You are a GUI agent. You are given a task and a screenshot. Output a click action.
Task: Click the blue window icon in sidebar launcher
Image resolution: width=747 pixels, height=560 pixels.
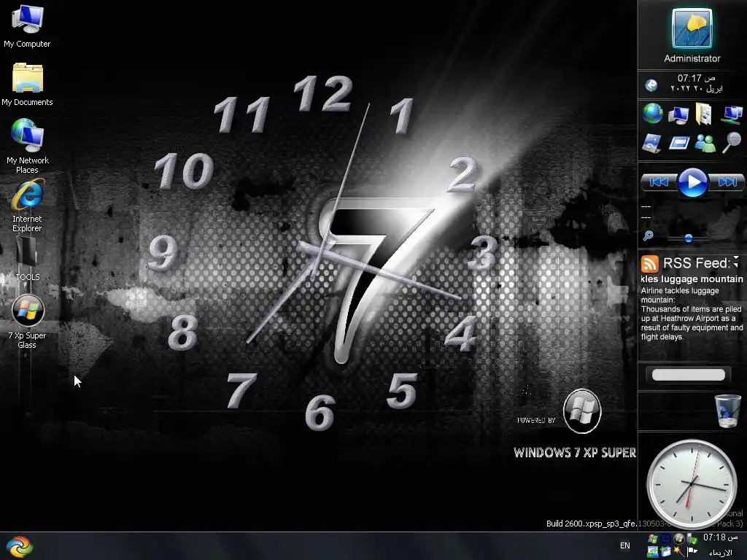click(679, 143)
